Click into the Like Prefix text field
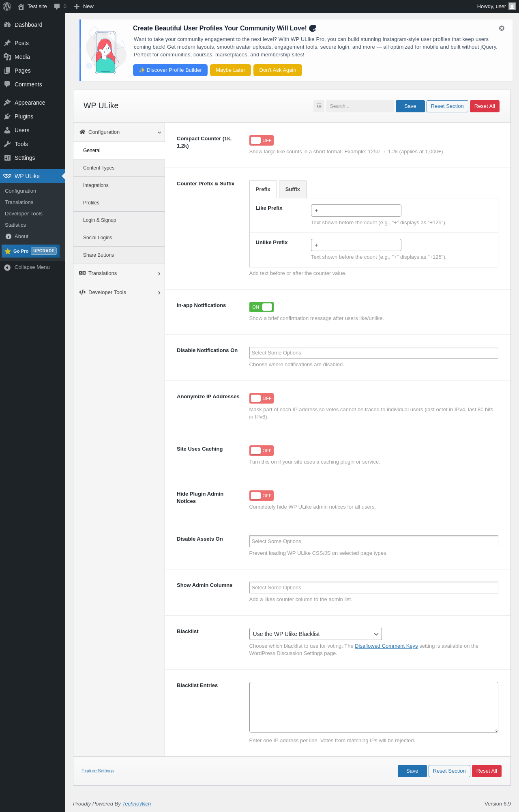 click(x=356, y=211)
